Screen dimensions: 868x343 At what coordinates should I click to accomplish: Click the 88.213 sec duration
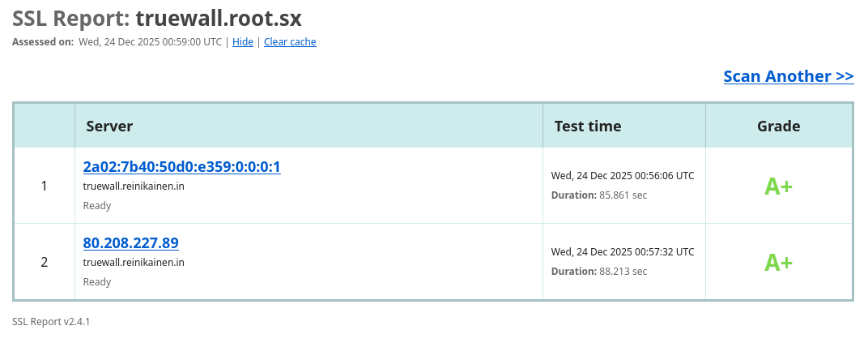[623, 271]
